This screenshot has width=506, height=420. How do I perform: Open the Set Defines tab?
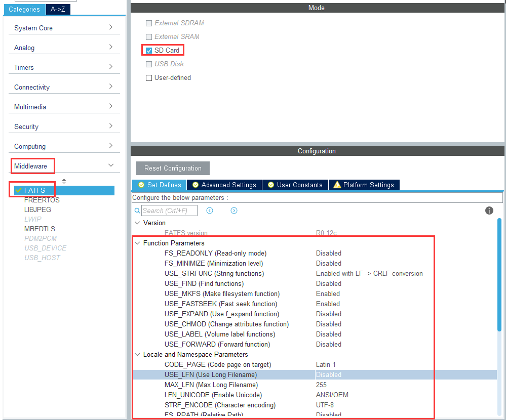[x=160, y=185]
